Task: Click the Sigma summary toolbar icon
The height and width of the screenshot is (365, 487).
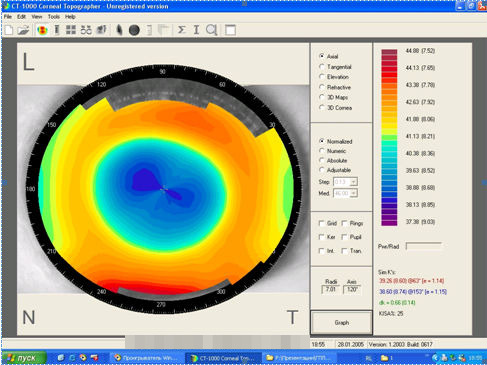Action: coord(182,30)
